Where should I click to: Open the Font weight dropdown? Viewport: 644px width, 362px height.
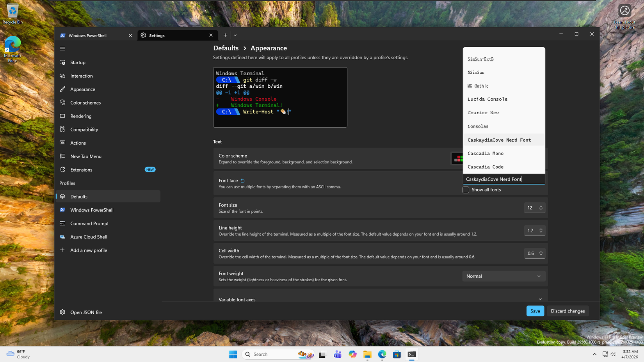pyautogui.click(x=503, y=276)
